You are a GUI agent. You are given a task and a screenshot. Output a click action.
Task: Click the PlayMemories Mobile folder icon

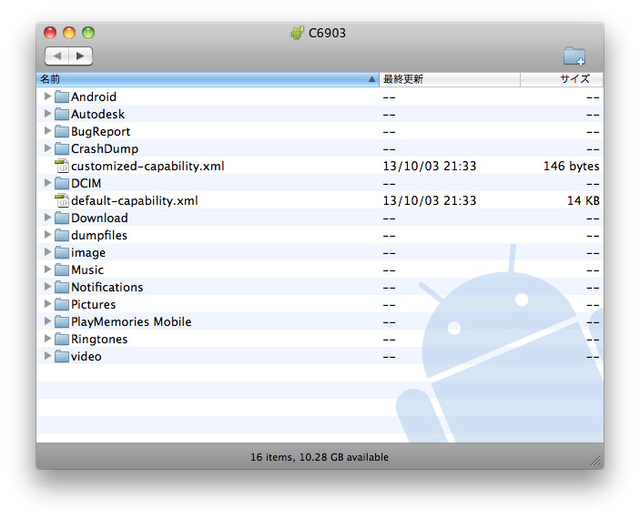61,322
